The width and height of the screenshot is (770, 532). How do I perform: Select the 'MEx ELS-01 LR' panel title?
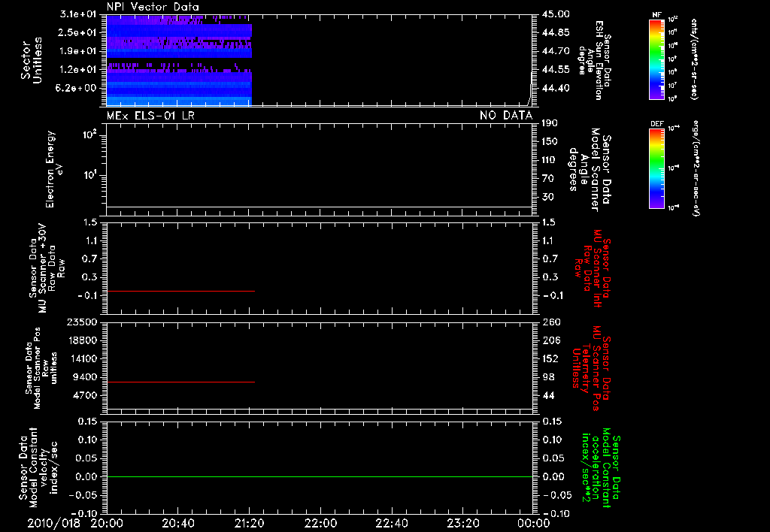tap(150, 116)
